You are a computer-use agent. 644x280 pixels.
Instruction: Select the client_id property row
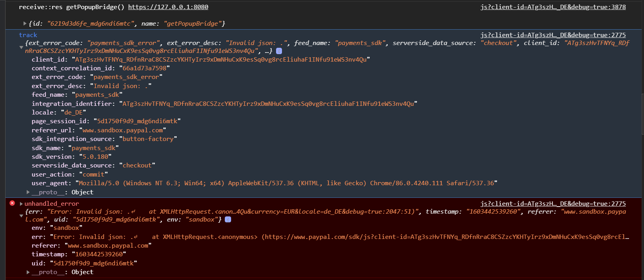(x=201, y=60)
